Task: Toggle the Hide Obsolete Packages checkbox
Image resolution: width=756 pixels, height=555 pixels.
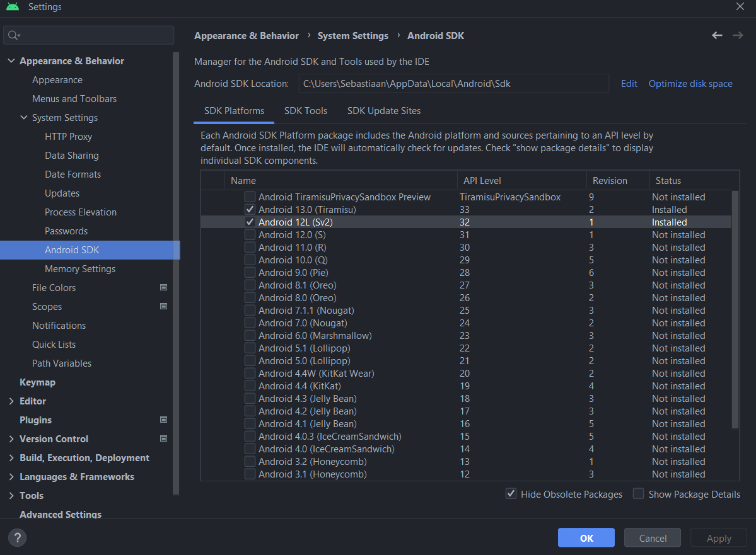Action: click(x=511, y=494)
